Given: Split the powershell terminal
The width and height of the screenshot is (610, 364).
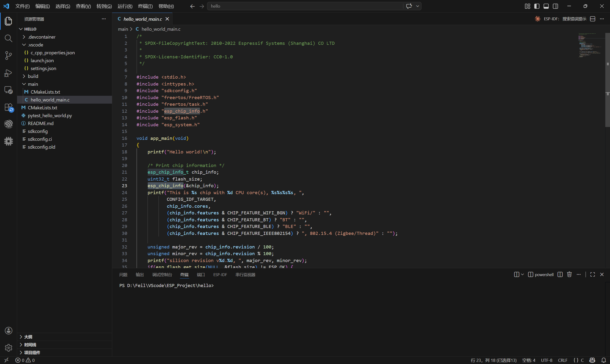Looking at the screenshot, I should pos(560,274).
